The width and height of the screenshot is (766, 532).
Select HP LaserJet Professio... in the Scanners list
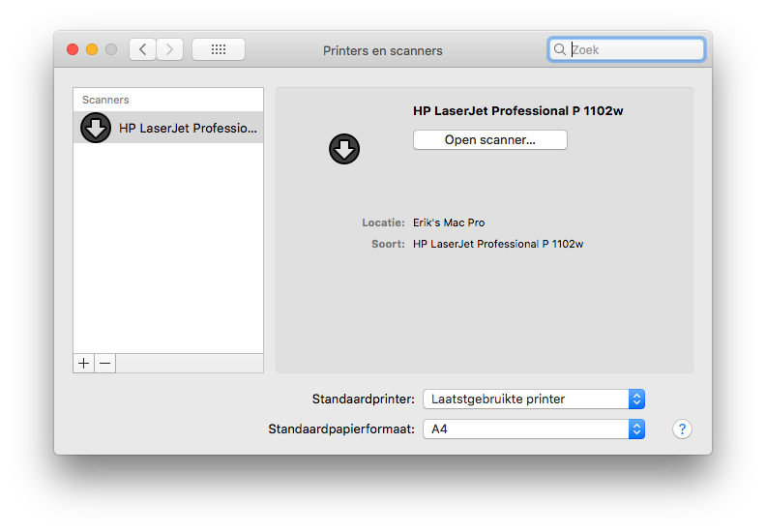pyautogui.click(x=168, y=128)
